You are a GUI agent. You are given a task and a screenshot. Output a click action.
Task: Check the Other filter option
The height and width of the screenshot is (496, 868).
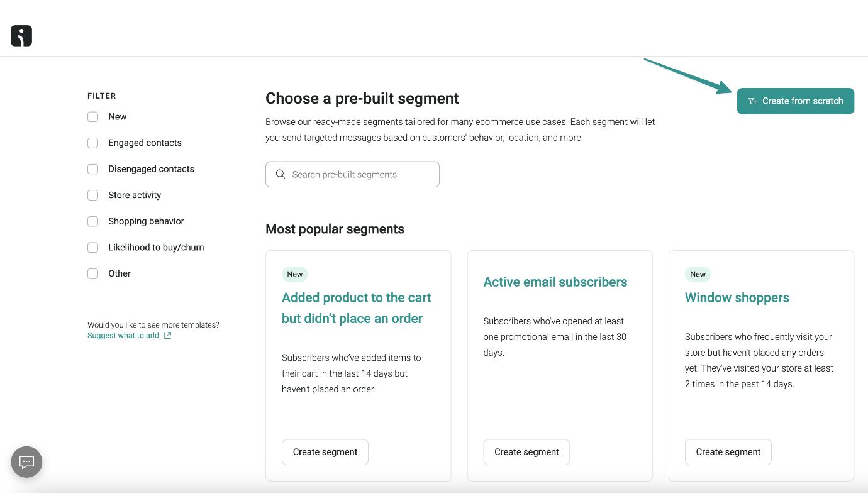[92, 273]
